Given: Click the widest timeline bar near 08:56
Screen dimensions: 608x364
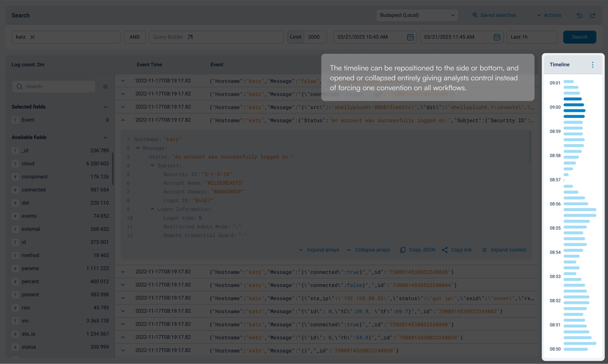Looking at the screenshot, I should [580, 210].
